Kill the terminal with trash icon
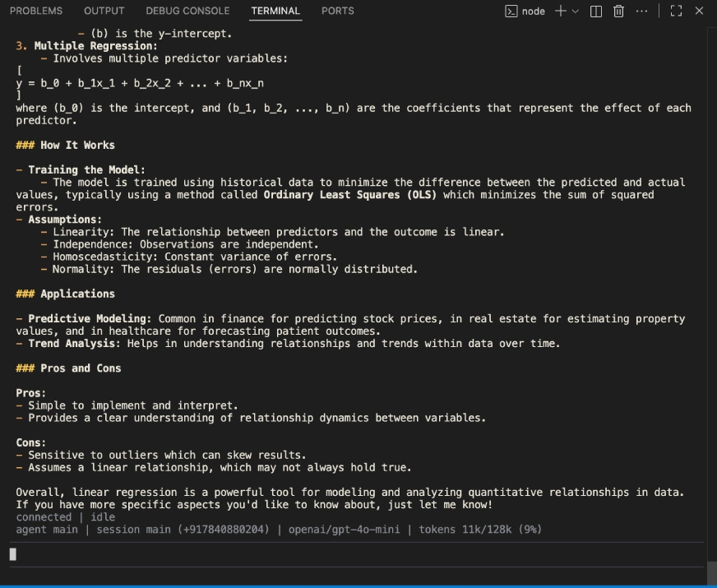This screenshot has height=588, width=717. (x=618, y=12)
